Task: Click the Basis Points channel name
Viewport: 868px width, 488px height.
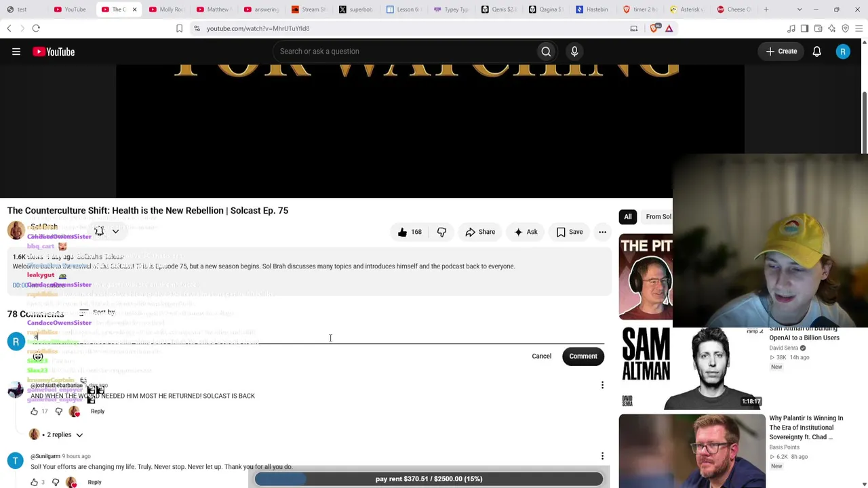Action: click(785, 447)
